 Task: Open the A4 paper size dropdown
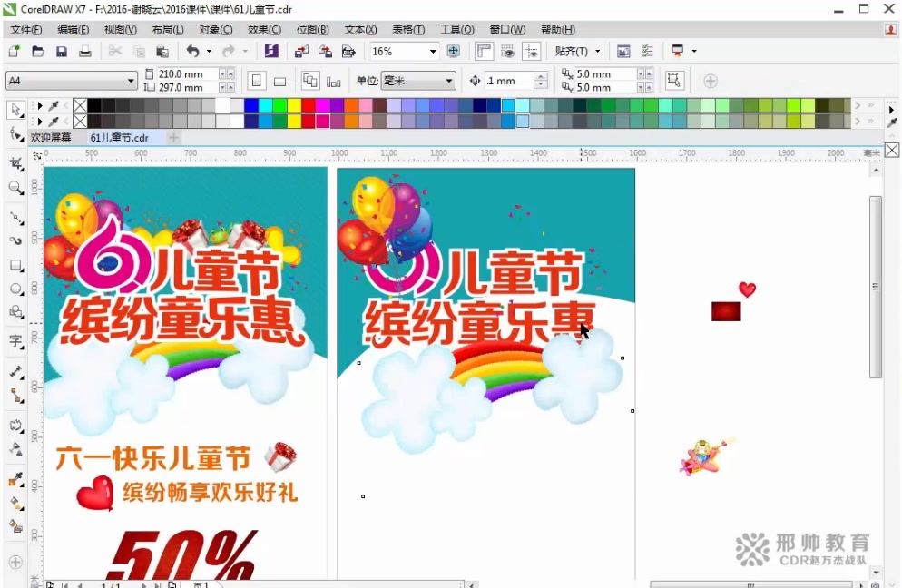(x=132, y=81)
